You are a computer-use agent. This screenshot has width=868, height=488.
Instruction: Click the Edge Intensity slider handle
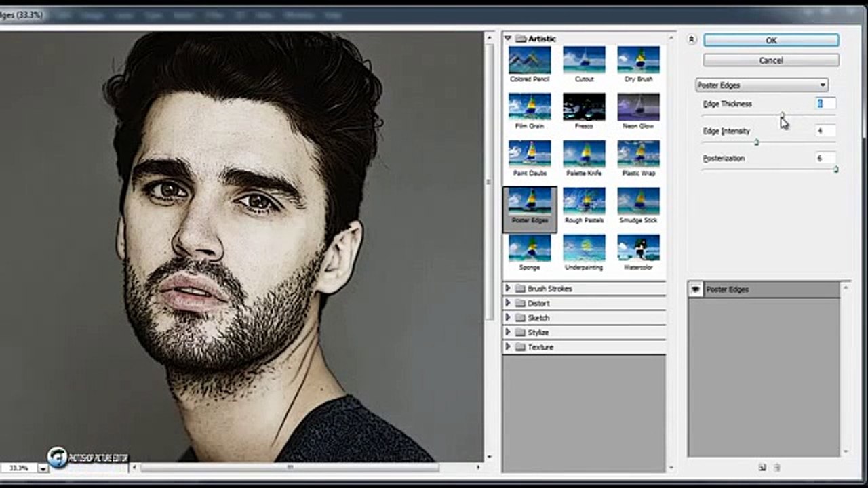pos(756,142)
